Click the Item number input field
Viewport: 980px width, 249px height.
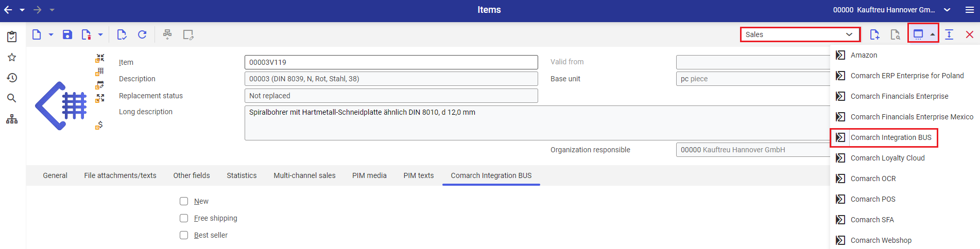click(x=391, y=62)
